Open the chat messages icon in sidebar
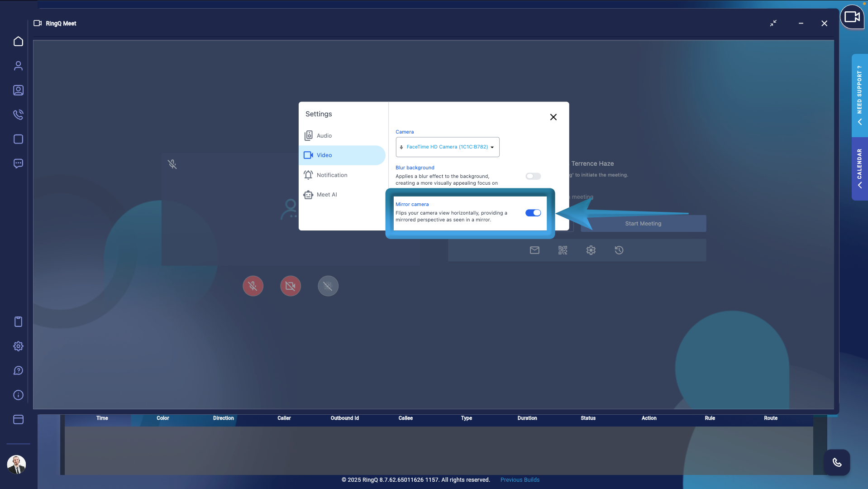 coord(18,163)
